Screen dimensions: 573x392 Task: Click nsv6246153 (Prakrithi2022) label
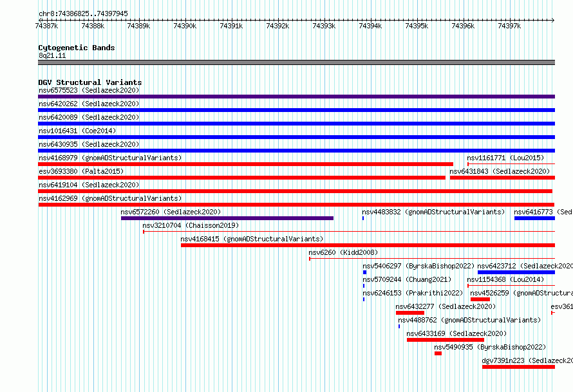tap(413, 293)
